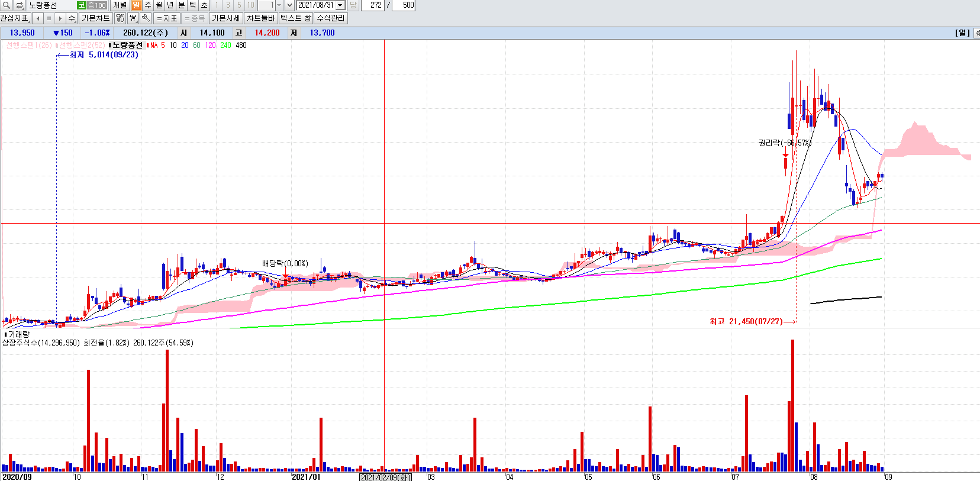980x481 pixels.
Task: Click the open price 14,100
Action: [212, 33]
